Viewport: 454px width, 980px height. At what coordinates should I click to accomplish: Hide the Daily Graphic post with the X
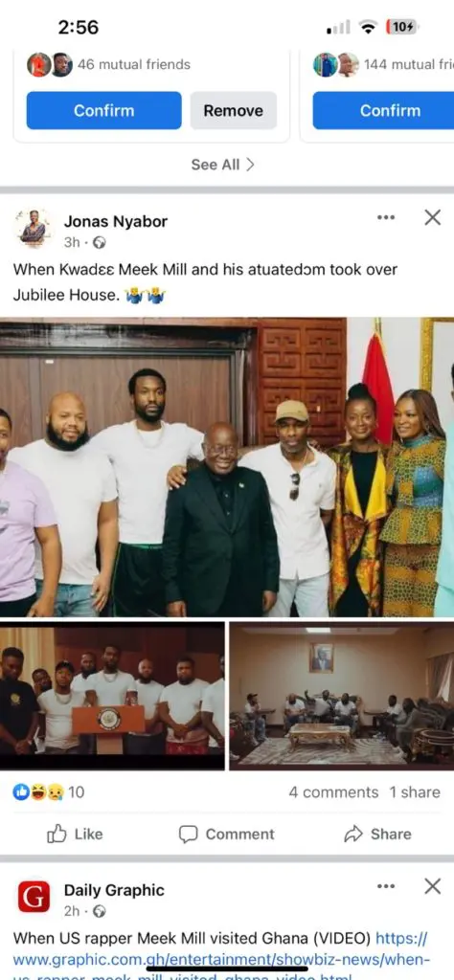(x=432, y=885)
